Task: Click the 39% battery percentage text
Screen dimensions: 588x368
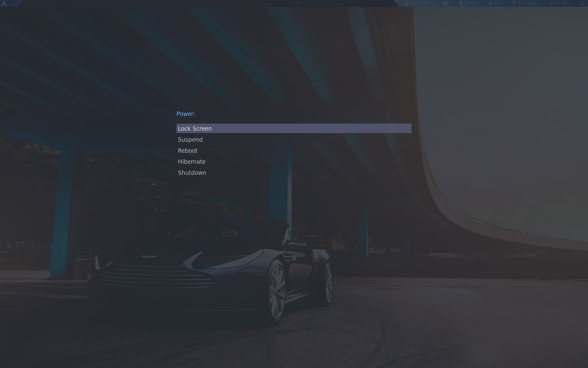Action: (x=473, y=3)
